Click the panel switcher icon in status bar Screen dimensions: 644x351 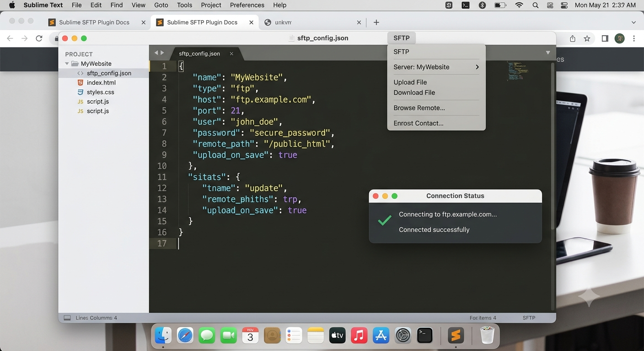67,318
